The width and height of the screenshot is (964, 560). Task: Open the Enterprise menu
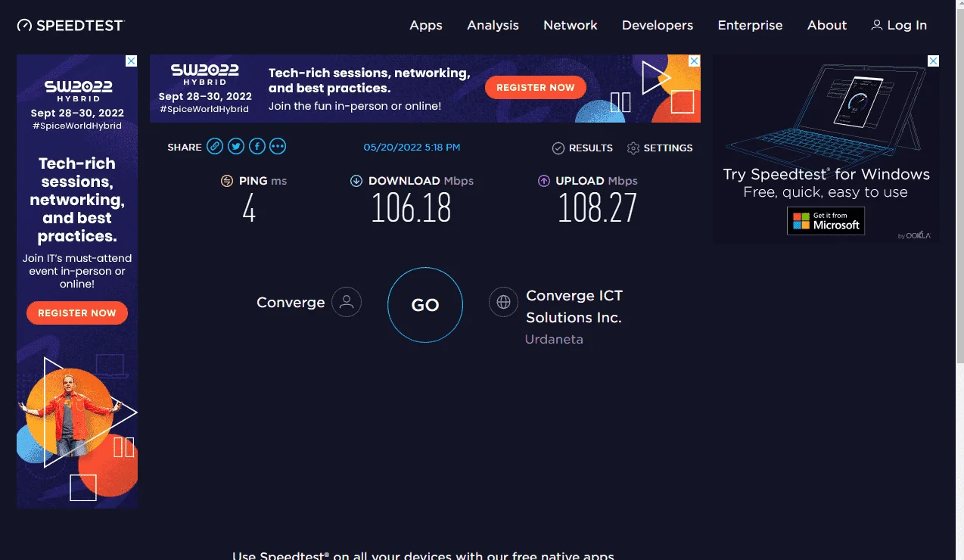click(x=750, y=25)
